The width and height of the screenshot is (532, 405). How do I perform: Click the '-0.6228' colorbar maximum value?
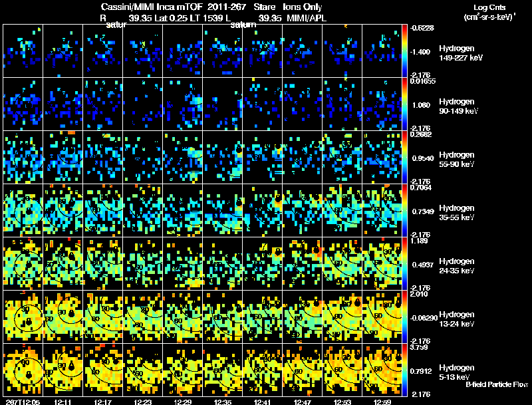(x=422, y=28)
